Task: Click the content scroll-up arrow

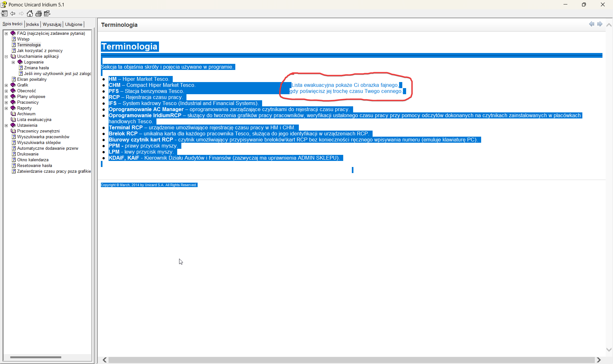Action: (609, 25)
